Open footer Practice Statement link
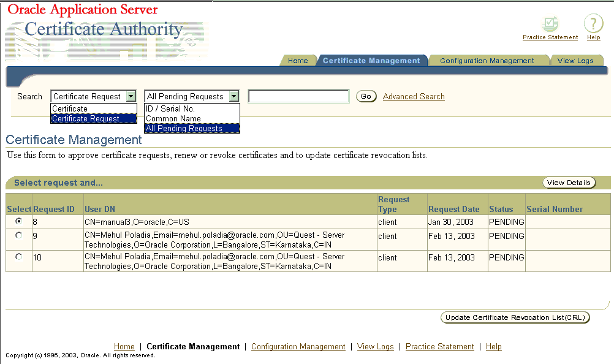 pos(439,346)
